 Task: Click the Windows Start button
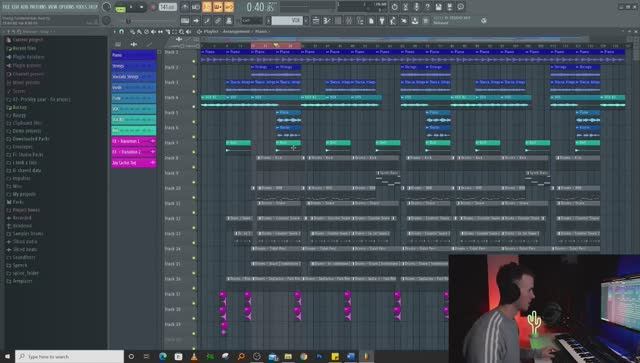(7, 356)
